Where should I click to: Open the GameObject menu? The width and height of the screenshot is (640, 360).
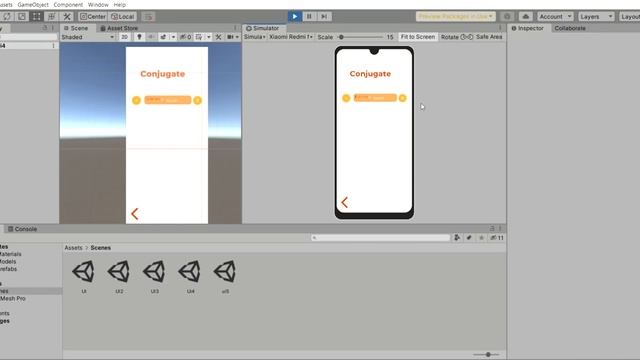click(x=33, y=4)
